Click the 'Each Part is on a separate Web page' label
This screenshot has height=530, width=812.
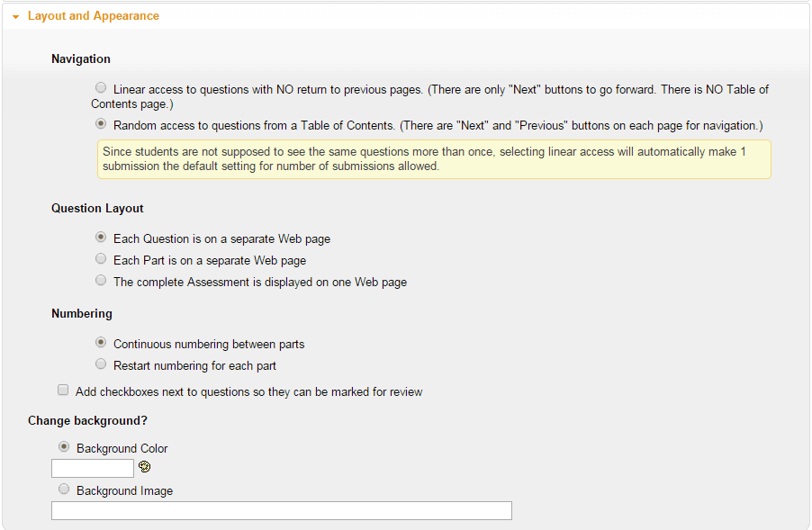(210, 260)
